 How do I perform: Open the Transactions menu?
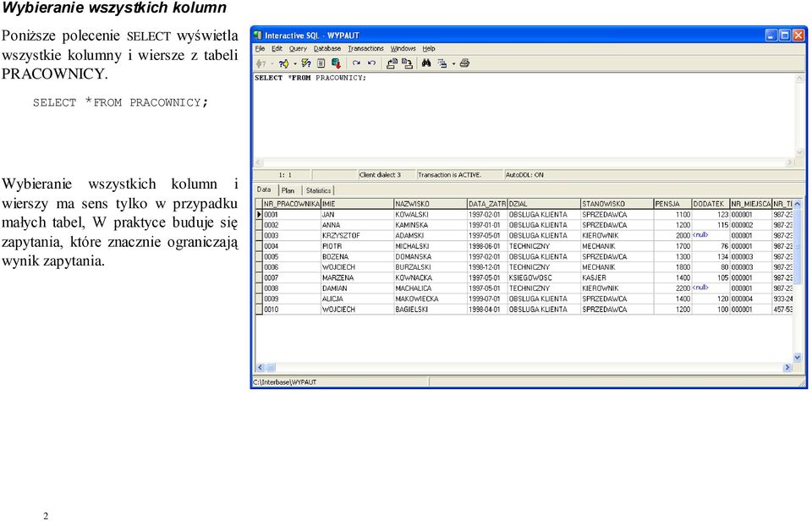point(365,49)
